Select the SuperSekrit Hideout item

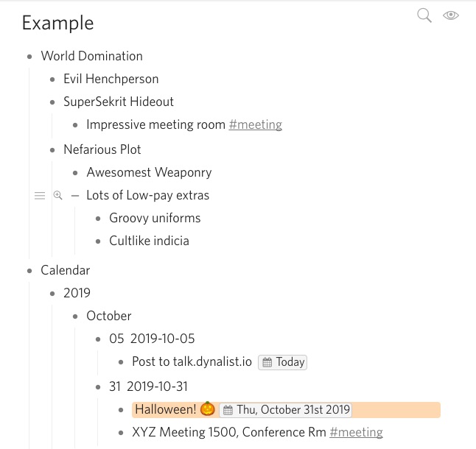119,102
